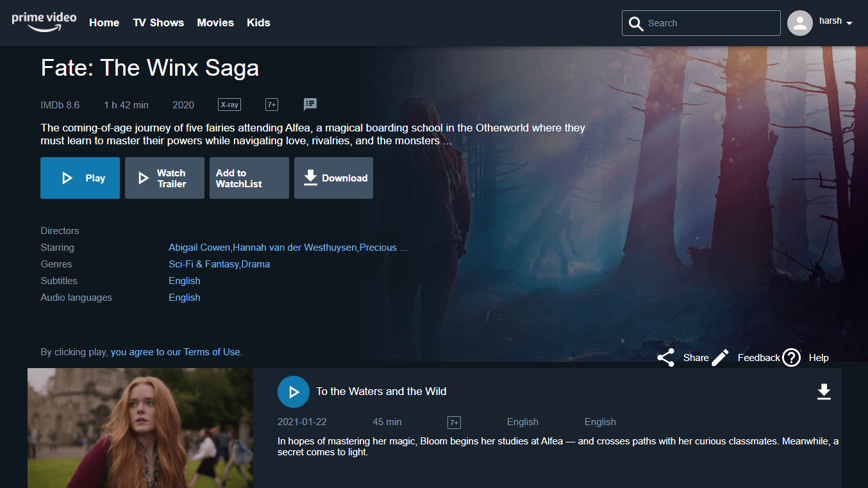This screenshot has width=868, height=488.
Task: Click the user profile avatar icon
Action: (799, 23)
